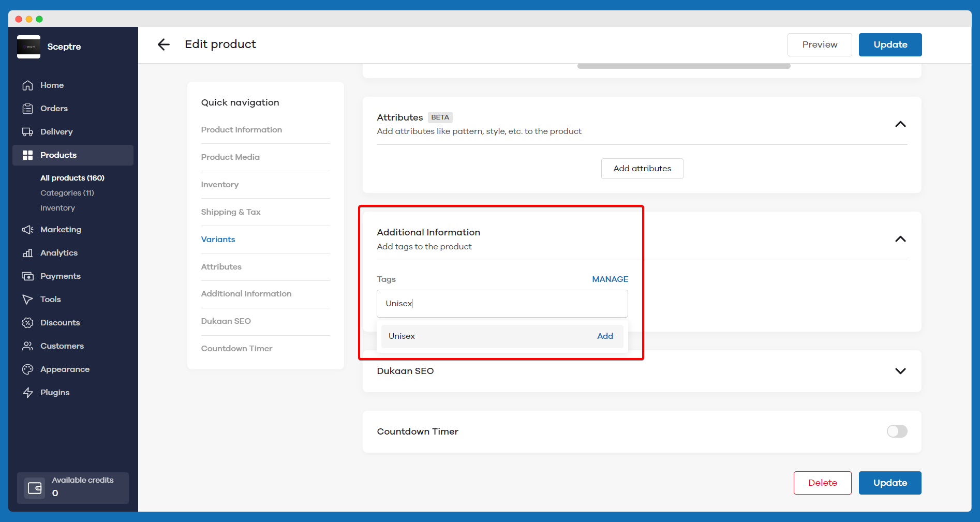
Task: Open Categories (11) submenu
Action: coord(67,193)
